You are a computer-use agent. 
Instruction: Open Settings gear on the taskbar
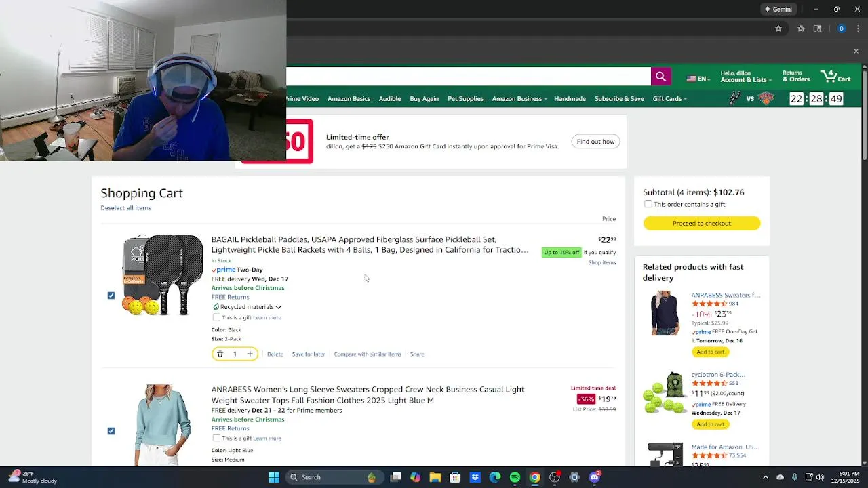coord(574,477)
